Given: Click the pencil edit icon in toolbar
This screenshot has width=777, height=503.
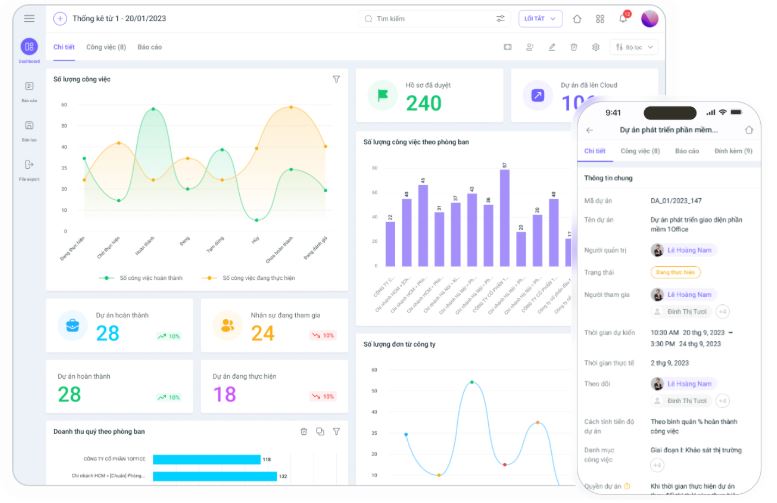Looking at the screenshot, I should [552, 47].
